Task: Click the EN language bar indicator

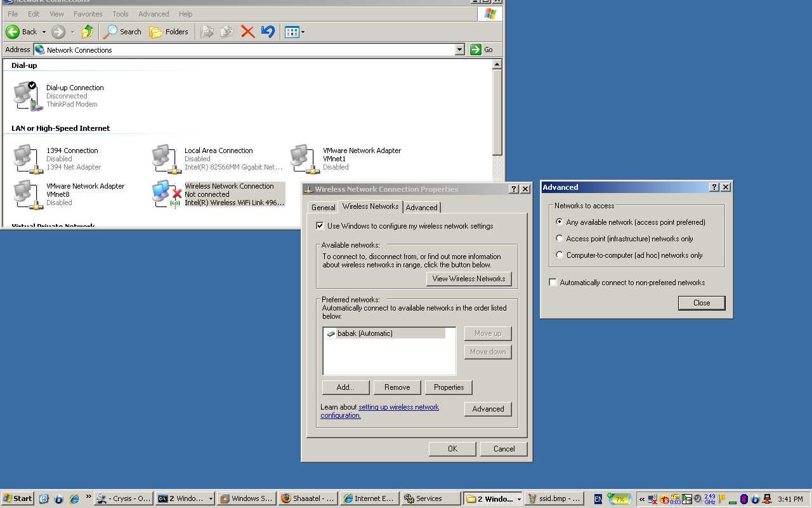Action: pyautogui.click(x=598, y=499)
